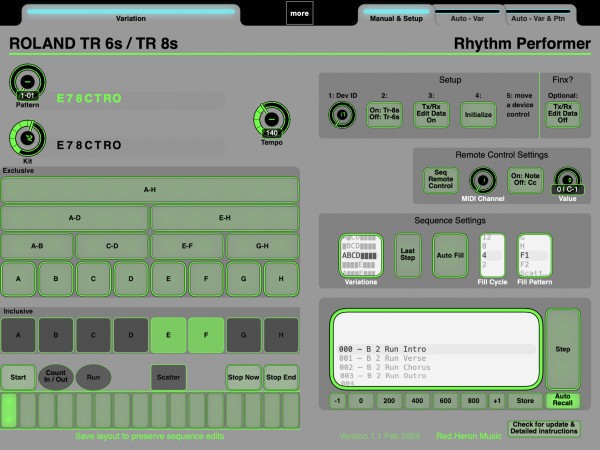Switch to Auto - Var tab
Image resolution: width=600 pixels, height=450 pixels.
coord(467,16)
